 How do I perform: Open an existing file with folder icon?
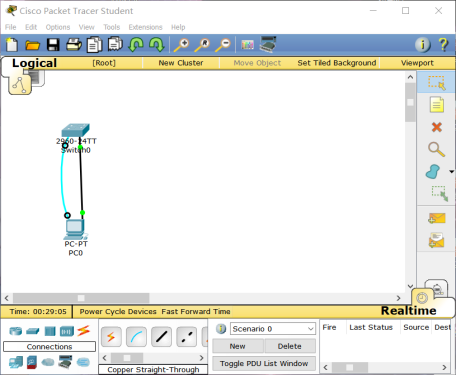(32, 45)
